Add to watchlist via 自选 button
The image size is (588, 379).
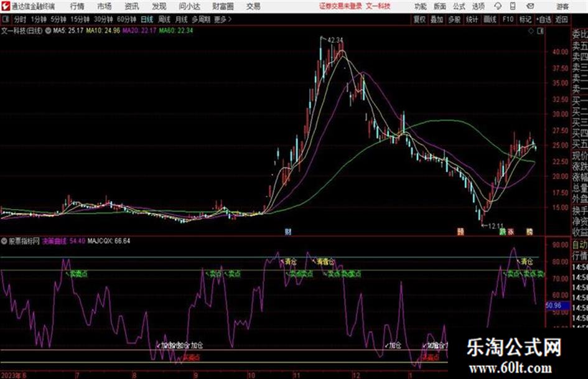[544, 19]
